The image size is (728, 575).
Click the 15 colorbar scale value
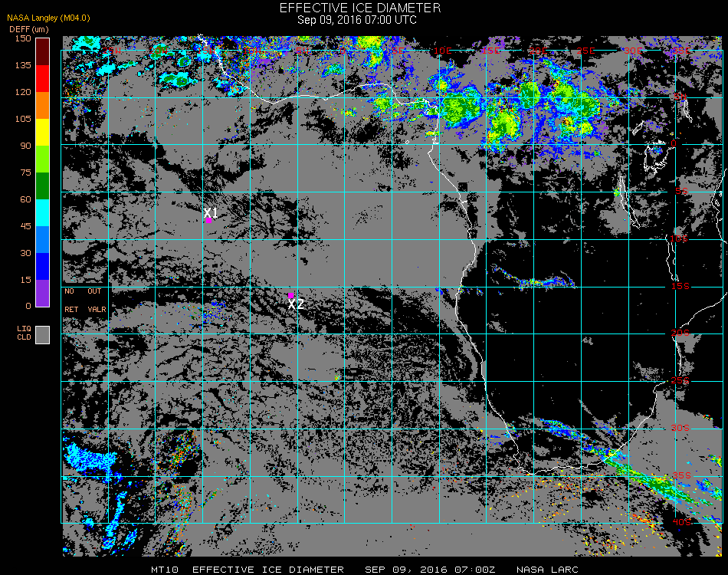[25, 280]
